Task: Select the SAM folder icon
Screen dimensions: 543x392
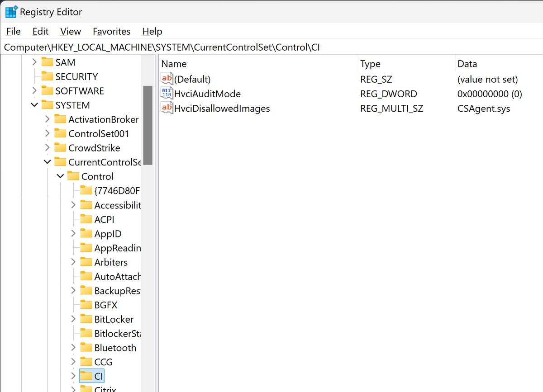Action: tap(47, 62)
